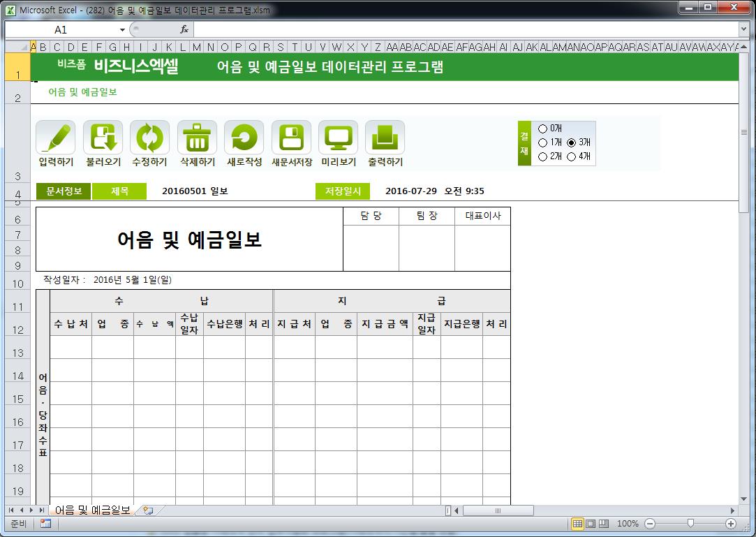
Task: Print using the 출력하기 printer icon
Action: tap(385, 138)
